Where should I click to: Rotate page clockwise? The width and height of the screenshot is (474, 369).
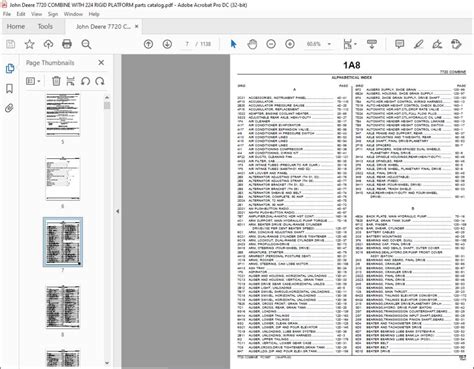tap(100, 81)
